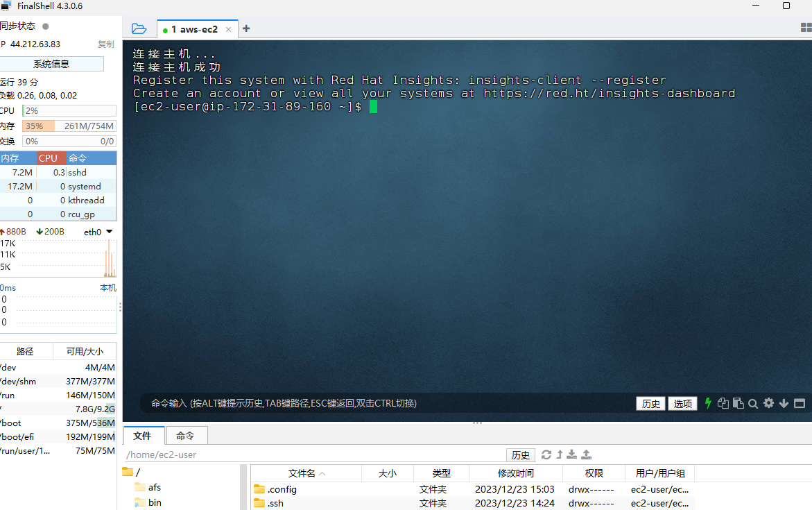The width and height of the screenshot is (812, 510).
Task: Add a new connection tab with plus
Action: coord(246,28)
